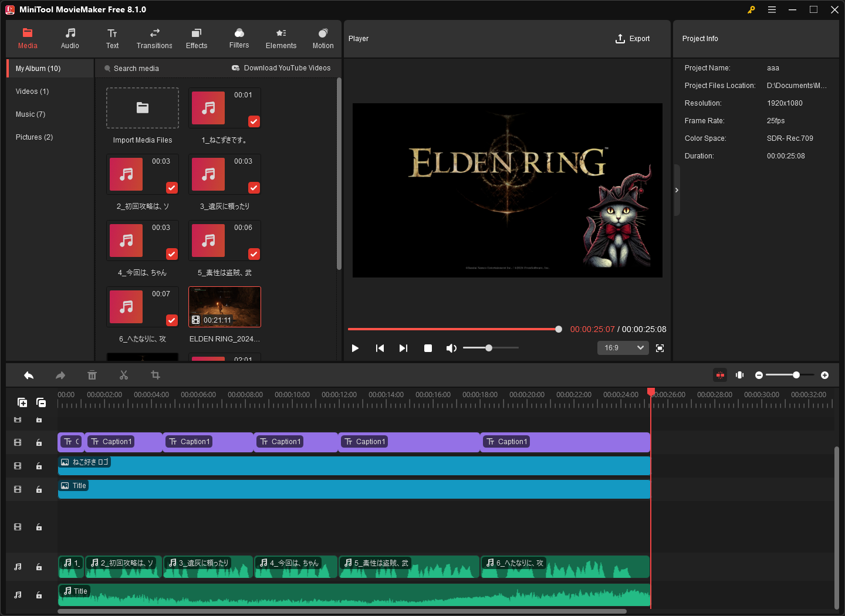This screenshot has width=845, height=616.
Task: Lock the empty track above the Caption1 track
Action: click(39, 420)
